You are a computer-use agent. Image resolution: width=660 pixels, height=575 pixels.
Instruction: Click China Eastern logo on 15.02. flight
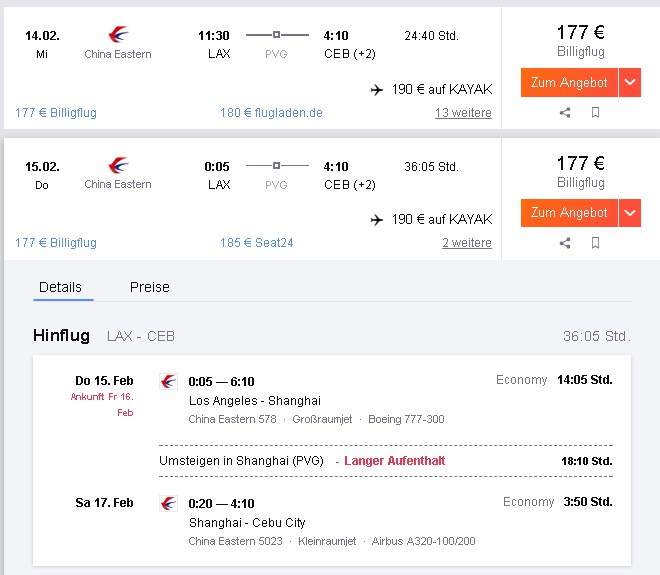(118, 165)
